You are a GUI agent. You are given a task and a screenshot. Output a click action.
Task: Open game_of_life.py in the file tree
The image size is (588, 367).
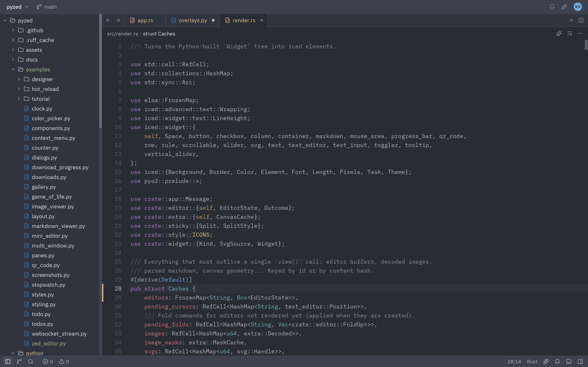tap(52, 197)
